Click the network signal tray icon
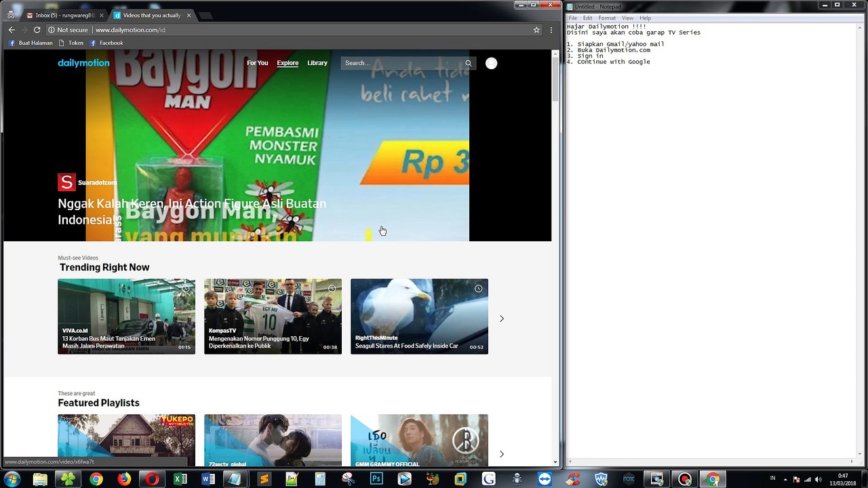This screenshot has height=488, width=868. [x=809, y=479]
